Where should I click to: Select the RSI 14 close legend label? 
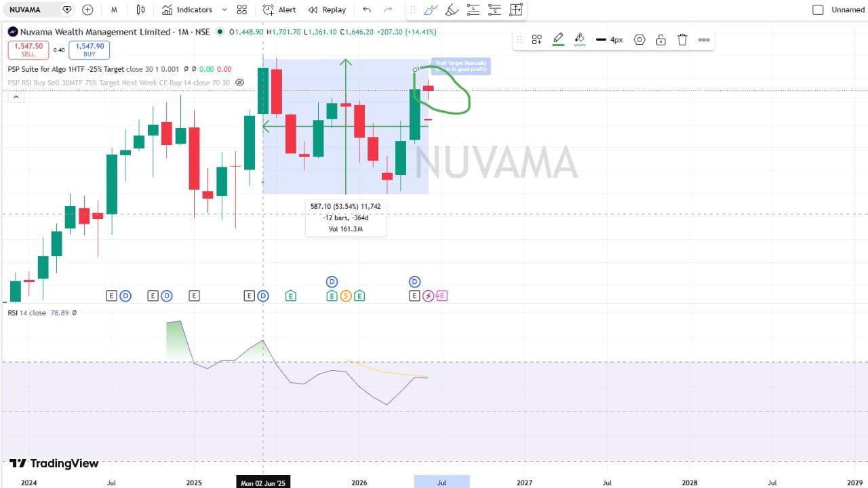tap(27, 313)
